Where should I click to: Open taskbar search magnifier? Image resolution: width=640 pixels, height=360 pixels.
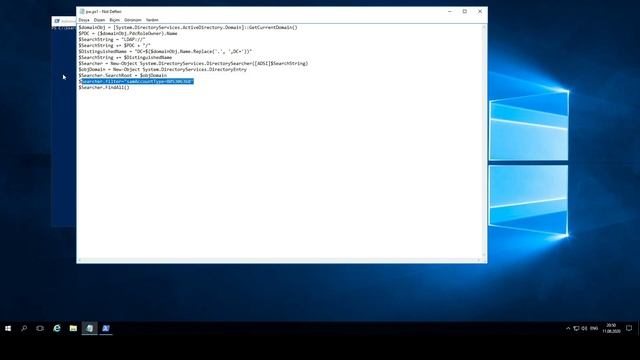coord(24,328)
